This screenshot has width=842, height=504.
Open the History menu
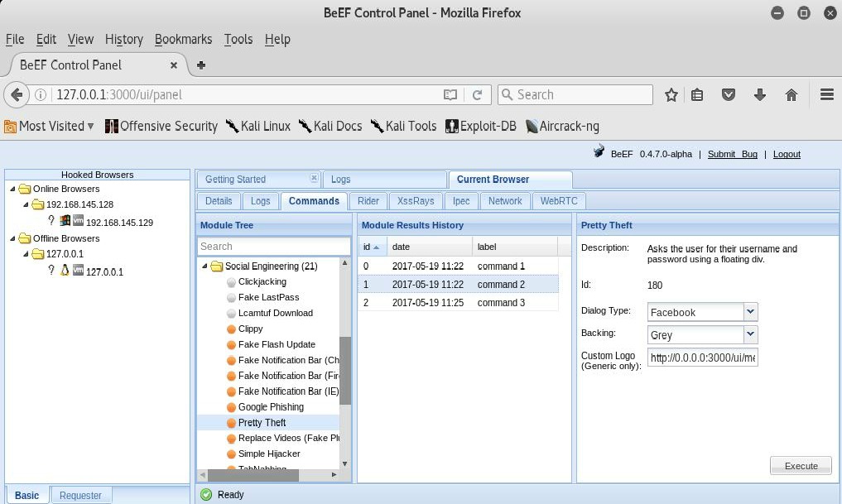click(x=124, y=39)
